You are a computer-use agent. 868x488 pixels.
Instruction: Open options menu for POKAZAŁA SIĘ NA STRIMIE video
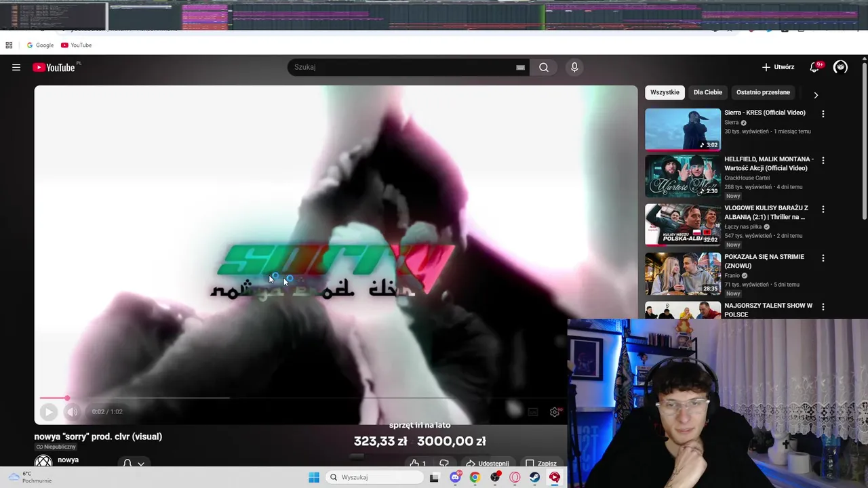click(x=823, y=258)
